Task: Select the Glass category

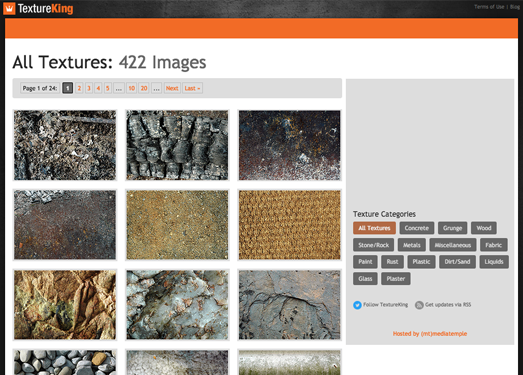Action: 365,279
